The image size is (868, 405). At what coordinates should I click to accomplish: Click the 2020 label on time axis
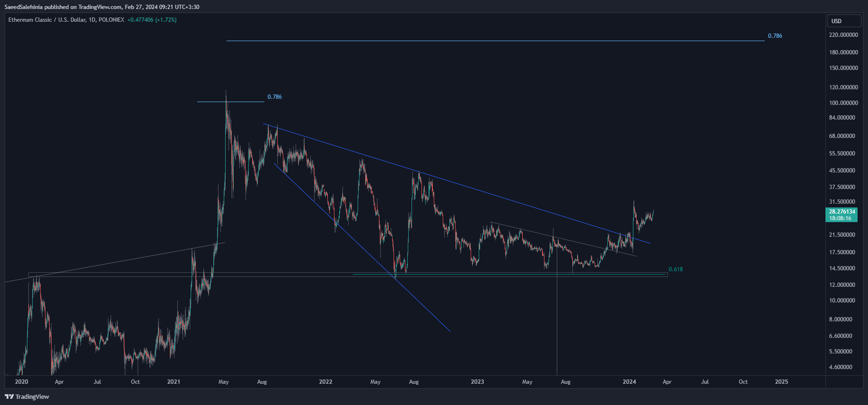[x=21, y=382]
